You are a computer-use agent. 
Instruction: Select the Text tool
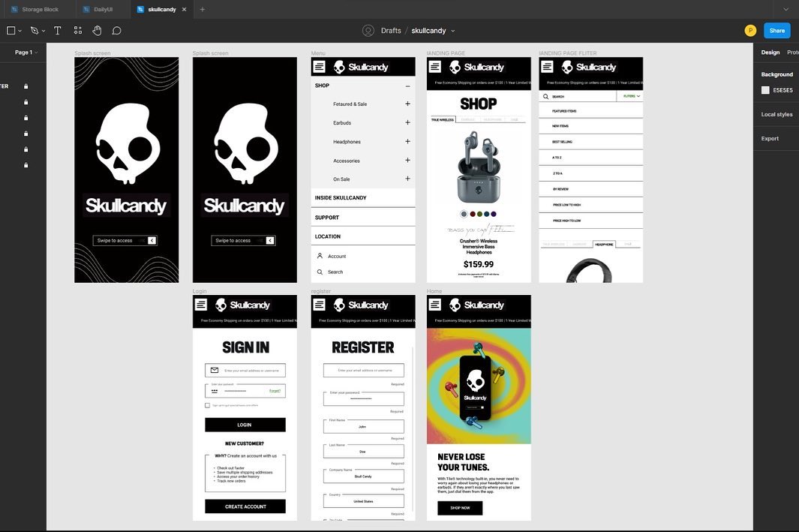[x=58, y=31]
